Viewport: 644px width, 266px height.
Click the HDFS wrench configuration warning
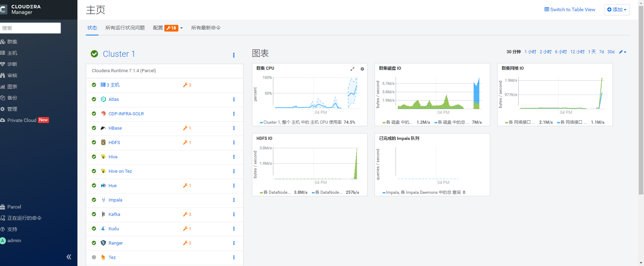click(x=187, y=142)
